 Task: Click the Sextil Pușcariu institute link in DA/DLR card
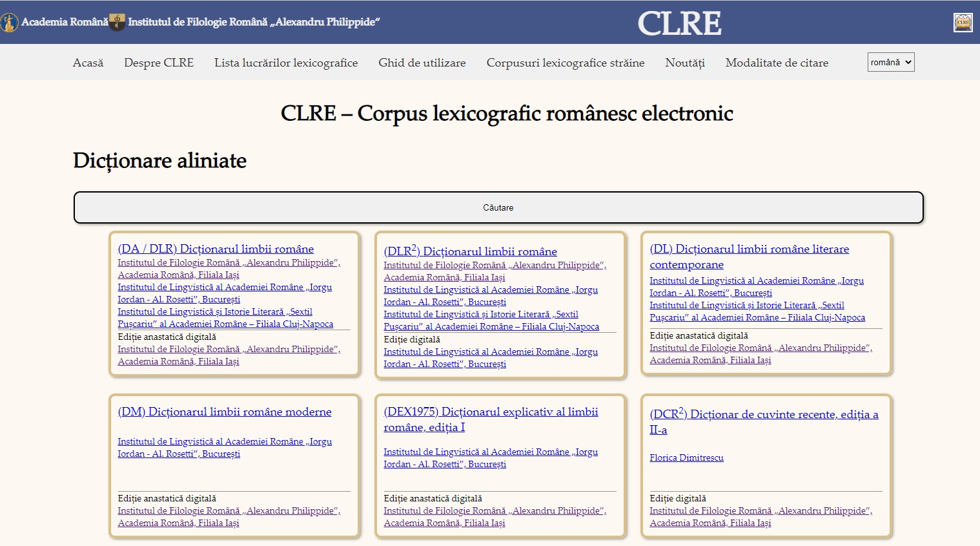(x=225, y=318)
